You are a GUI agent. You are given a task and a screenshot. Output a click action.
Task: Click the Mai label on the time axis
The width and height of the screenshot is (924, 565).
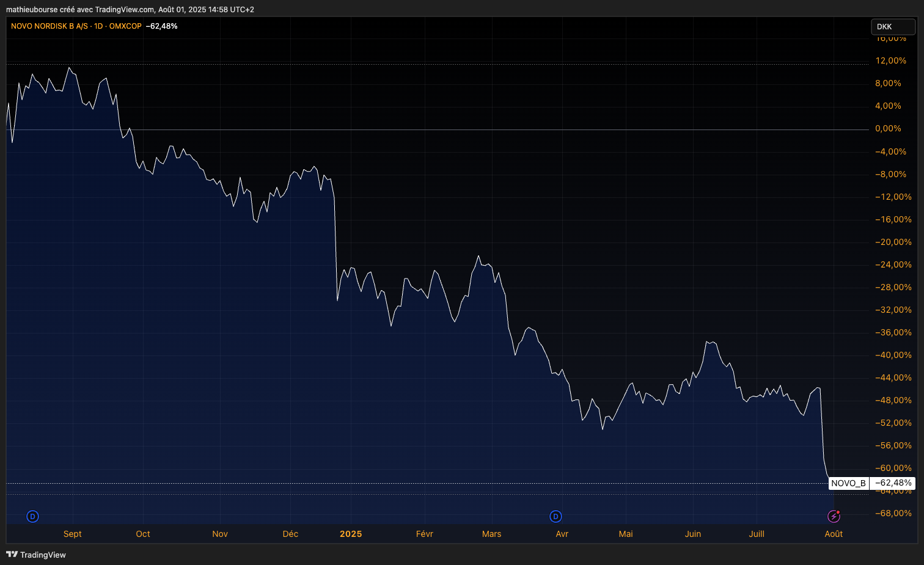[626, 534]
